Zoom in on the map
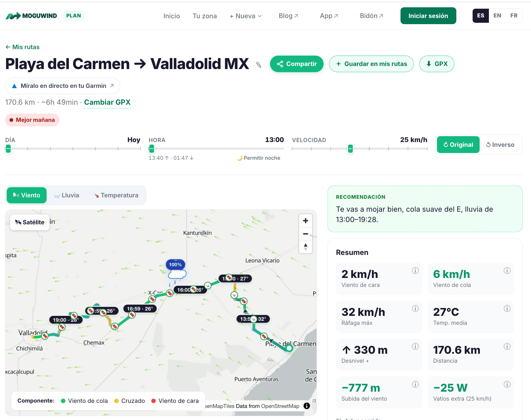Screen dimensions: 531x420 (x=306, y=221)
